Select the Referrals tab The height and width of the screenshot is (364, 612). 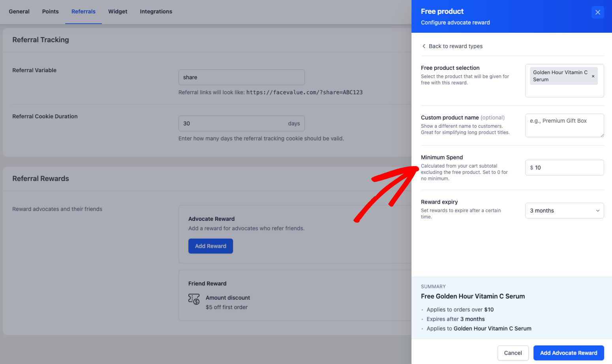(x=83, y=11)
